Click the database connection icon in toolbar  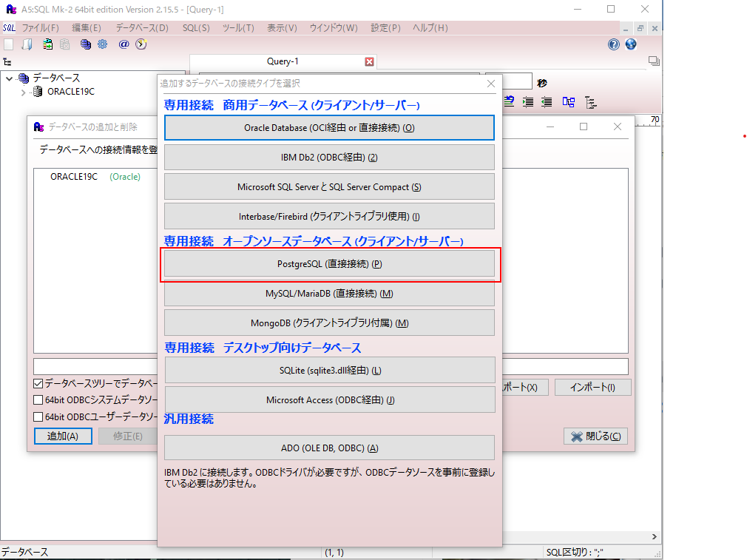(86, 44)
